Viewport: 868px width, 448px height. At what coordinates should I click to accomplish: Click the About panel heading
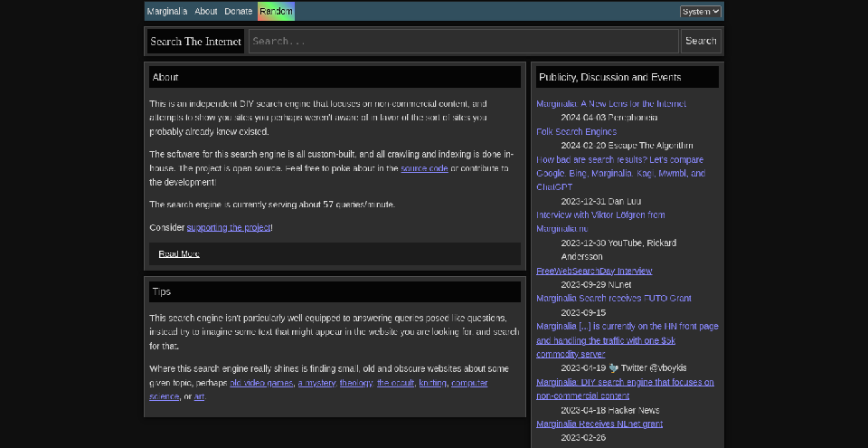(335, 77)
